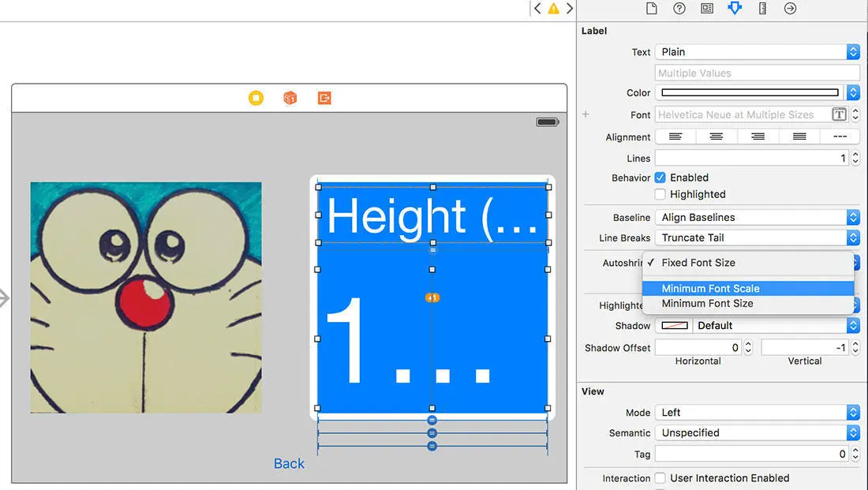Click the Multiple Values text field
Viewport: 868px width, 490px height.
point(758,73)
